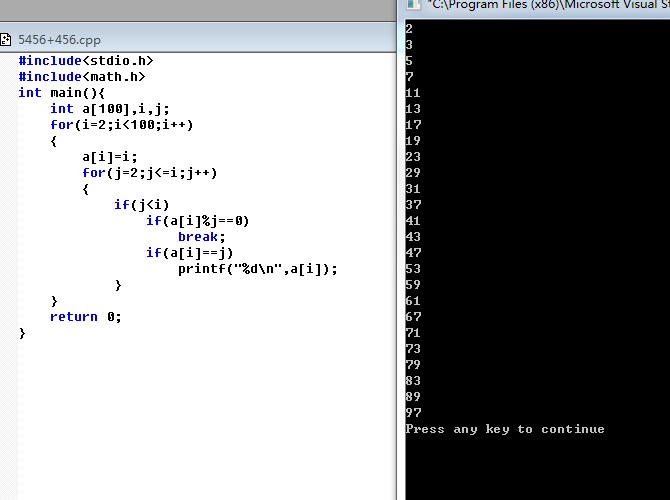Click the #include<stdio.h> line

click(x=86, y=61)
